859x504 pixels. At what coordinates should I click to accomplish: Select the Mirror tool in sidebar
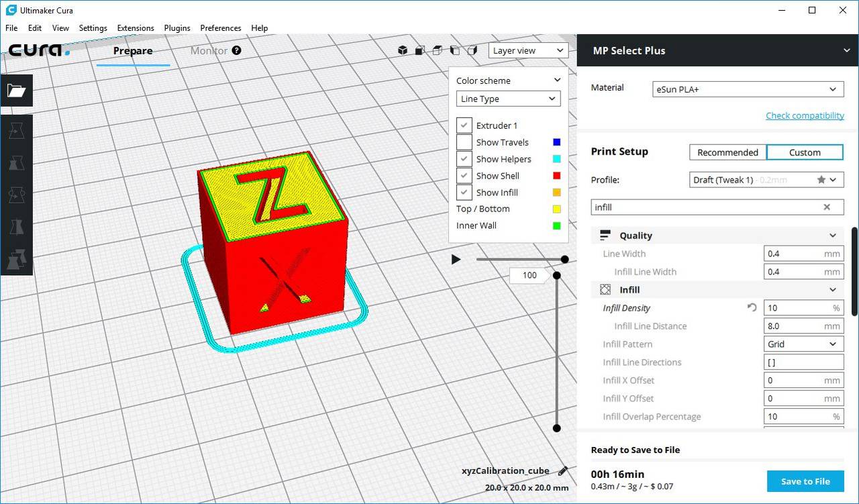pyautogui.click(x=16, y=227)
